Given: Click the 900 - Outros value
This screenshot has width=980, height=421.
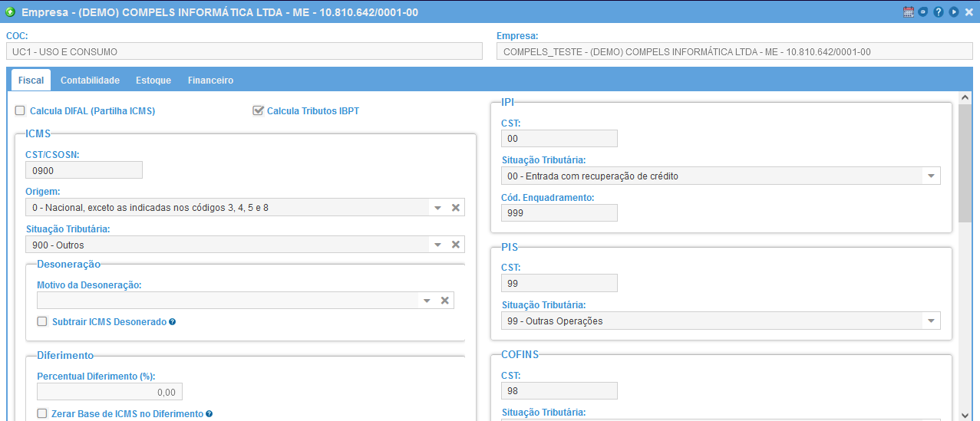Looking at the screenshot, I should click(58, 245).
